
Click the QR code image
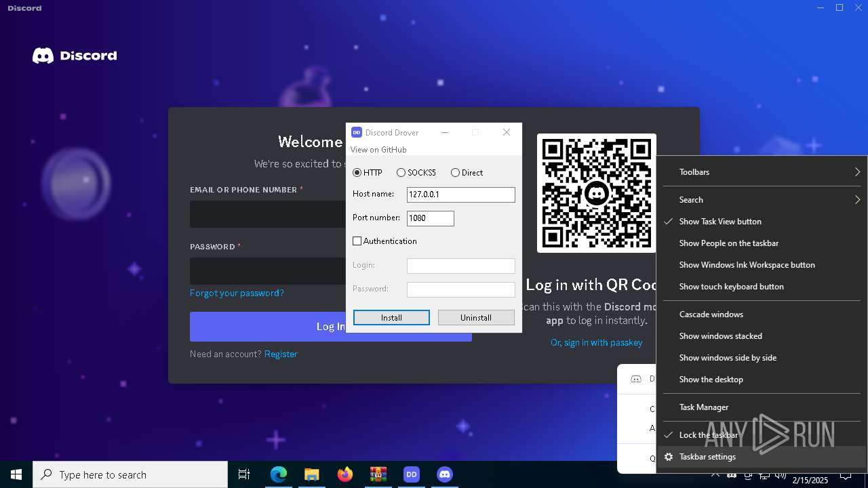(x=597, y=193)
